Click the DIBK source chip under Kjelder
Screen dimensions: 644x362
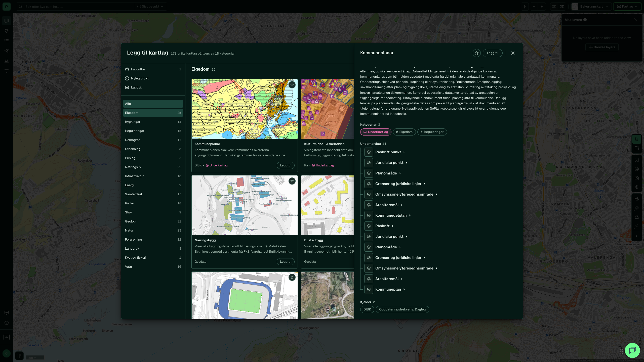coord(367,309)
